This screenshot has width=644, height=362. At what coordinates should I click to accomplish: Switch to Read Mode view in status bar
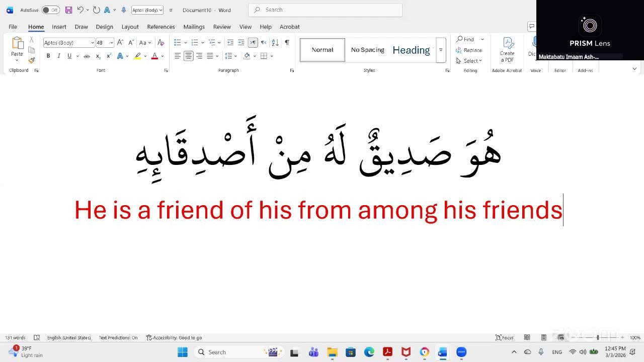click(527, 337)
